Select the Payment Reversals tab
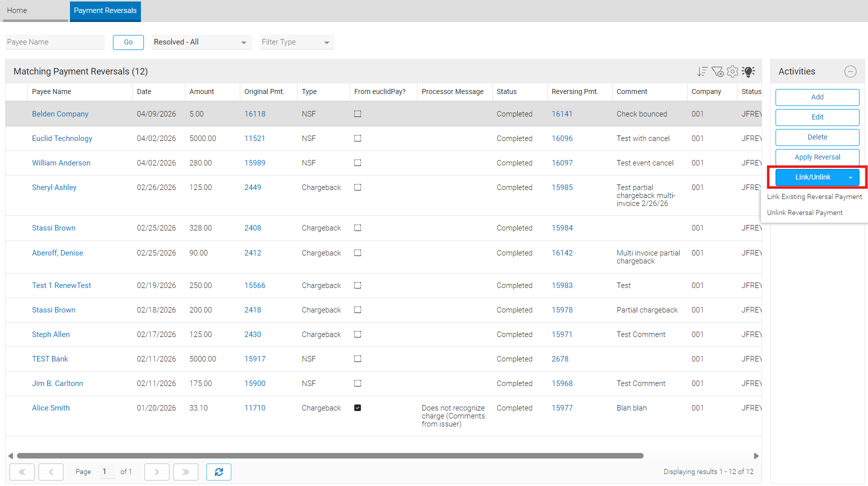The image size is (868, 486). 105,10
